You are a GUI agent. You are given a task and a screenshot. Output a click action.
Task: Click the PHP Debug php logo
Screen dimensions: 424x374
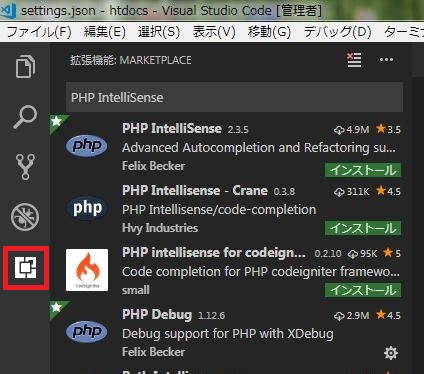tap(87, 332)
